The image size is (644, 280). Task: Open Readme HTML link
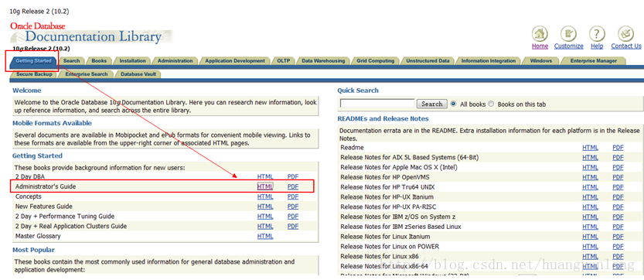590,148
